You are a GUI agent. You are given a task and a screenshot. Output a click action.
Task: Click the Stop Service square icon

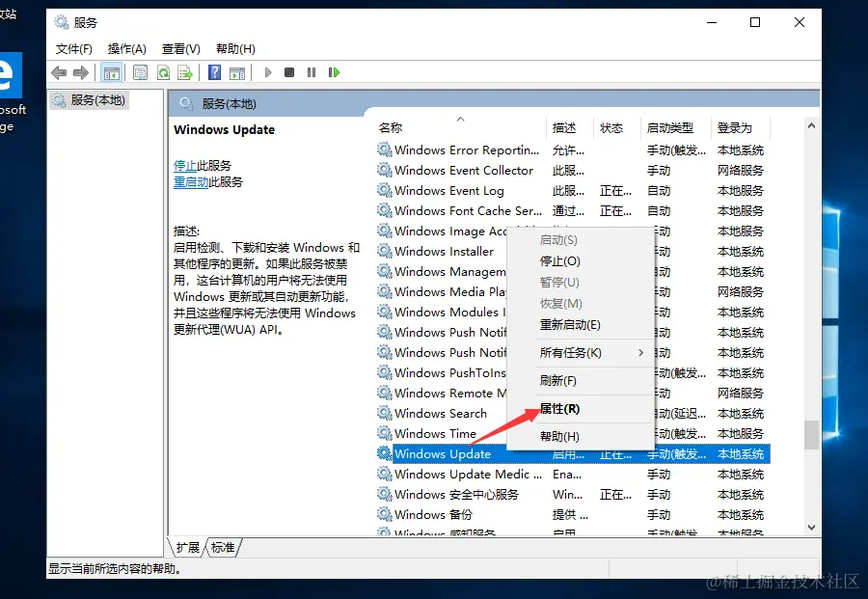[289, 72]
